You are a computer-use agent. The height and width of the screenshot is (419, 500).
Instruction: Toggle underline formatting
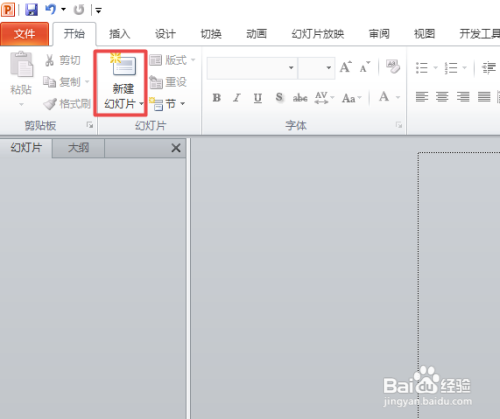point(258,98)
